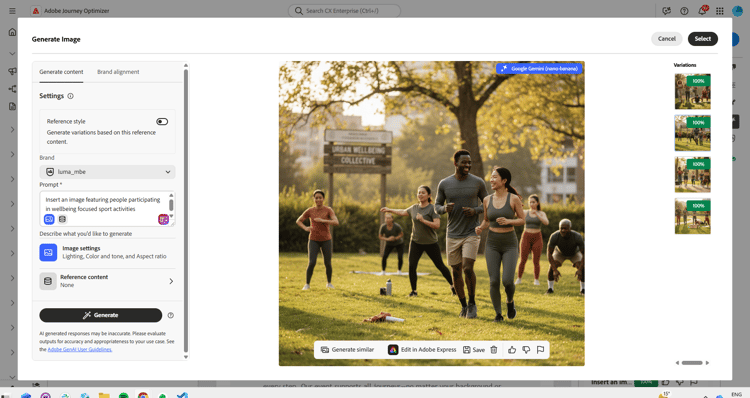Open the Brand dropdown showing luma_mbe
The image size is (750, 398).
coord(107,172)
